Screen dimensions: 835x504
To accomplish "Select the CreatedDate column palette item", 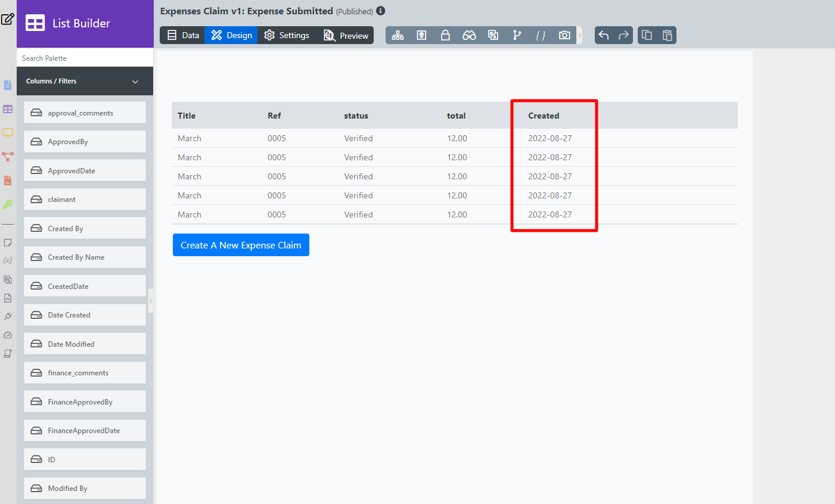I will [85, 286].
